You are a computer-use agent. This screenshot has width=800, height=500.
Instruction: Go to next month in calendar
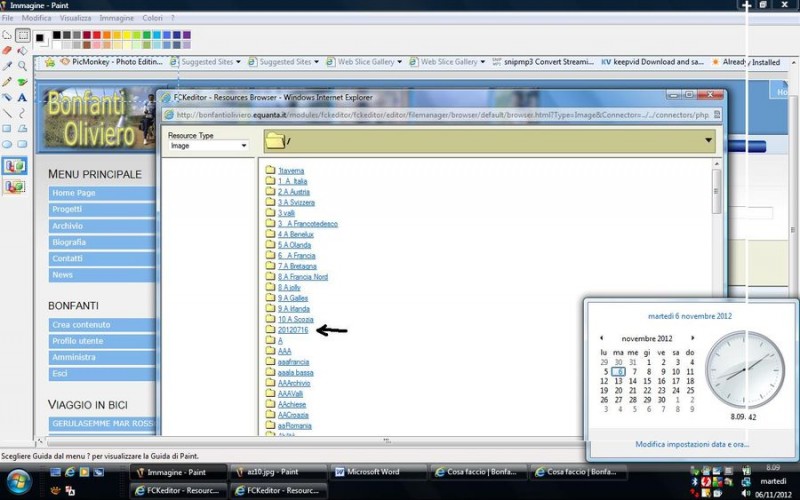click(693, 338)
